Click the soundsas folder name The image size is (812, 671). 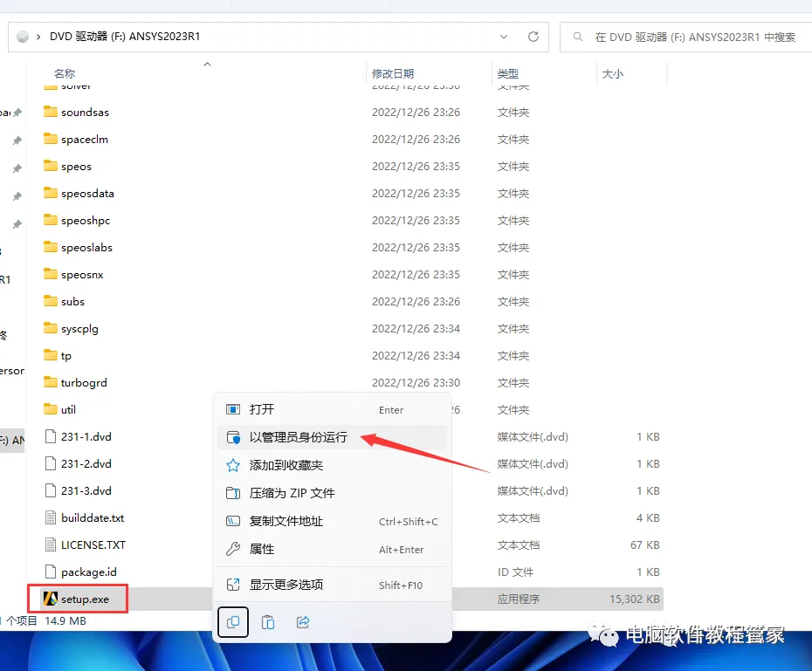click(x=85, y=113)
